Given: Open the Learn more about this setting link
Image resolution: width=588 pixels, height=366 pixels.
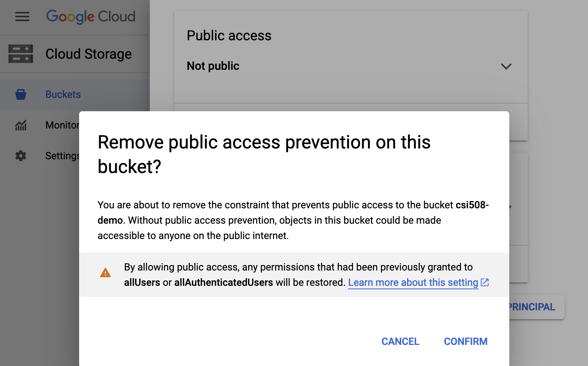Looking at the screenshot, I should pos(412,282).
